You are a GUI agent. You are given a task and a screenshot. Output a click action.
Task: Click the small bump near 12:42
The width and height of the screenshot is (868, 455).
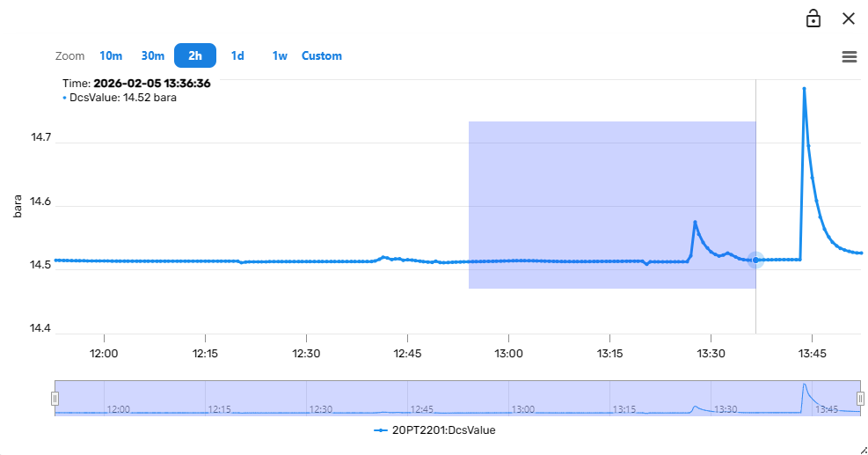pos(384,257)
